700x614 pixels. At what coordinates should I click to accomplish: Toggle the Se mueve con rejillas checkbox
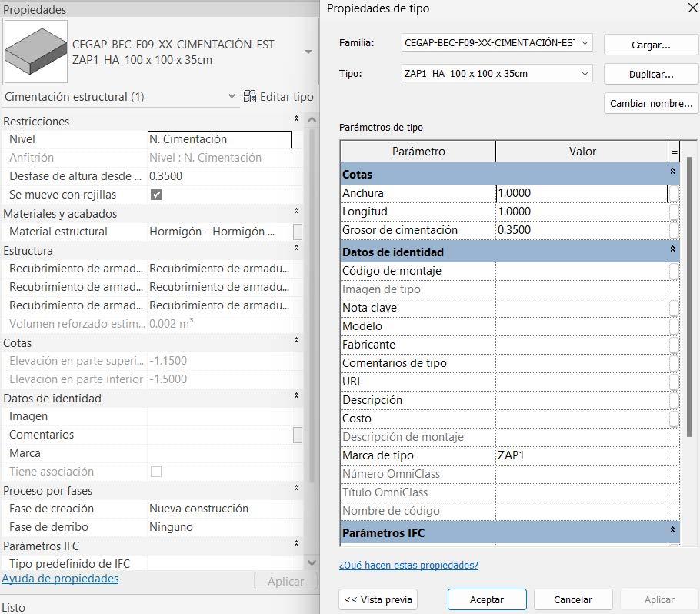tap(156, 195)
